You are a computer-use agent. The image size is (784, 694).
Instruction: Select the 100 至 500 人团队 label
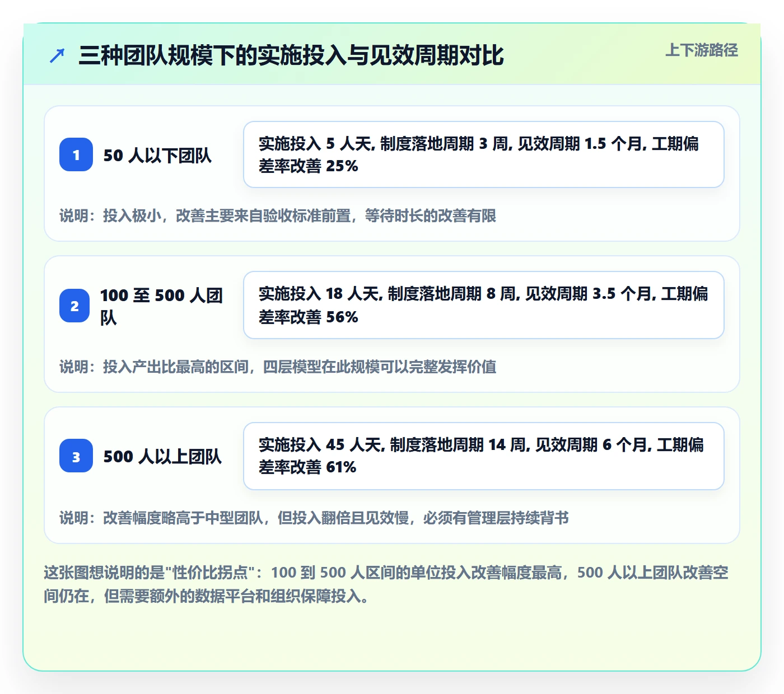[x=161, y=306]
